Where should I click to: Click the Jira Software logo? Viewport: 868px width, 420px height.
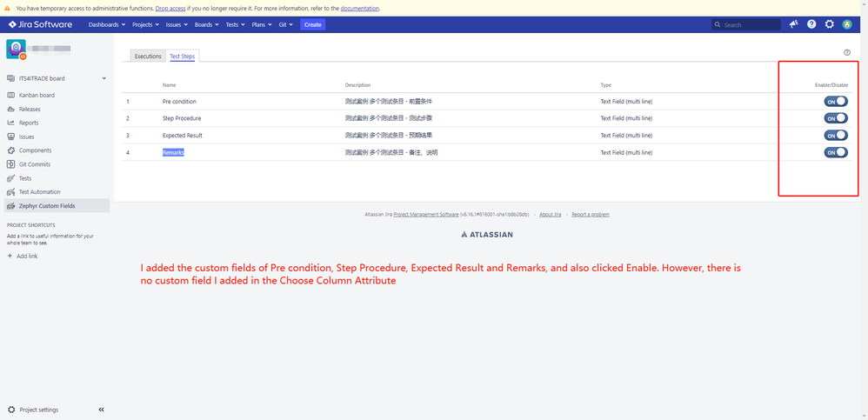pos(40,24)
